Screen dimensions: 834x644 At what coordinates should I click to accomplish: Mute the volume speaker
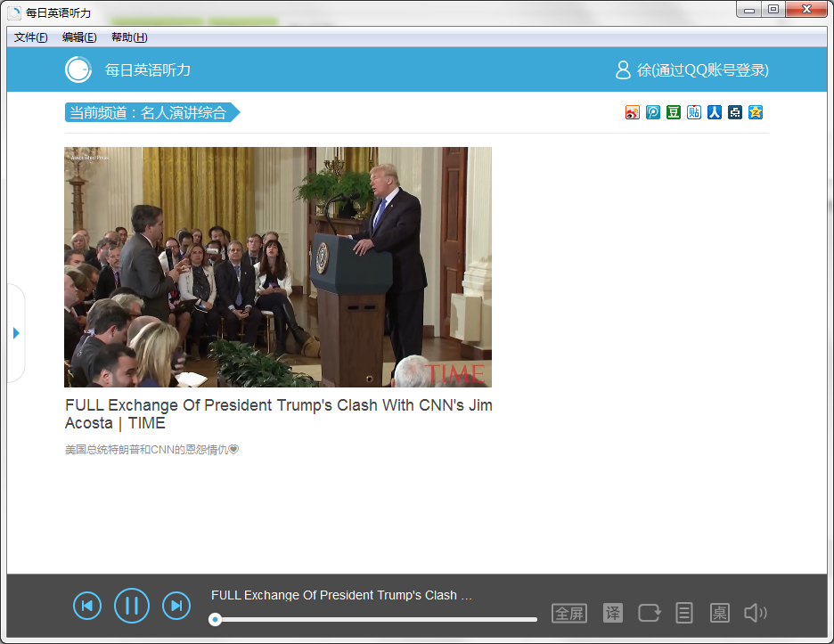pyautogui.click(x=755, y=613)
